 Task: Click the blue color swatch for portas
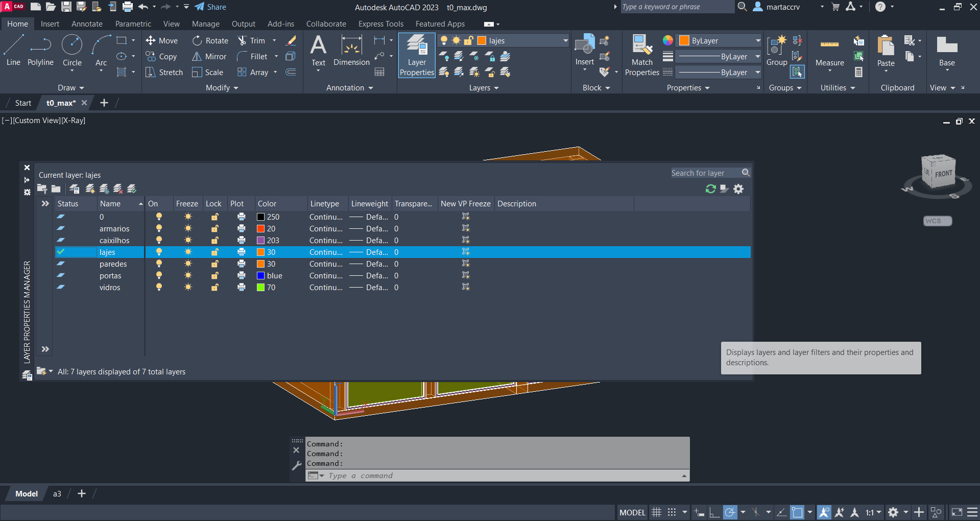click(260, 276)
